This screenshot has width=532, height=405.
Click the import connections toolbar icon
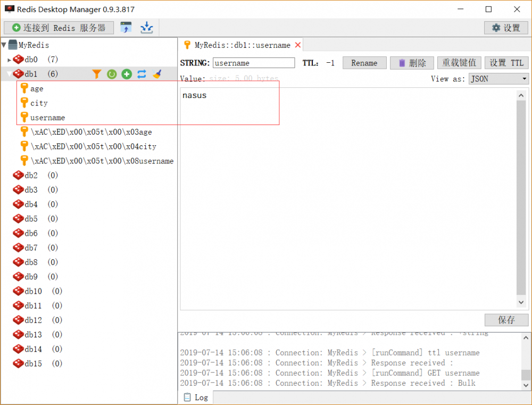coord(146,27)
